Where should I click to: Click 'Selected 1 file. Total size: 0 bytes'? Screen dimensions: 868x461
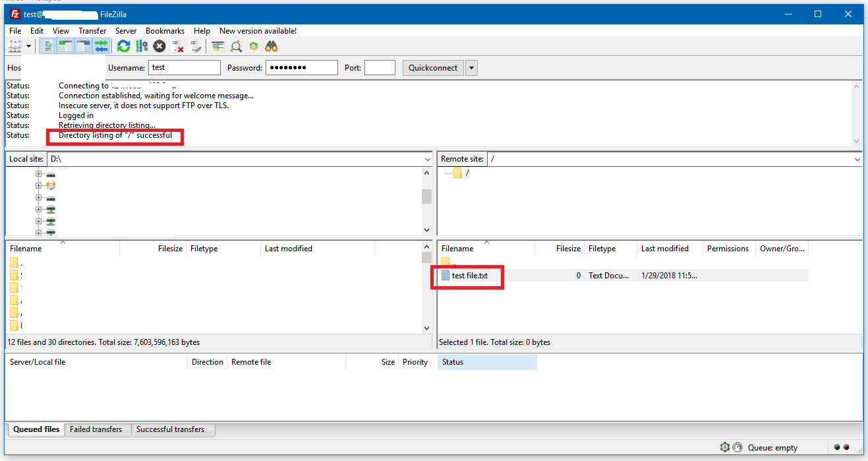[494, 342]
